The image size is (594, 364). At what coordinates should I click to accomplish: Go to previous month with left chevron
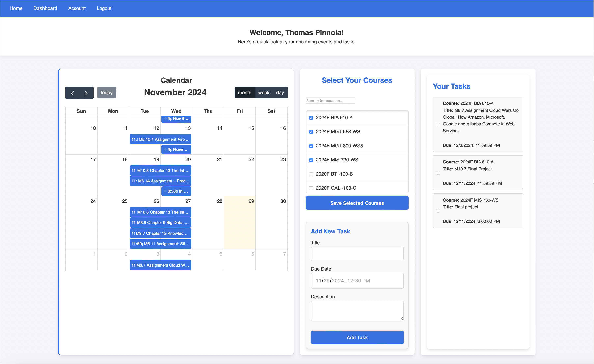(x=72, y=93)
